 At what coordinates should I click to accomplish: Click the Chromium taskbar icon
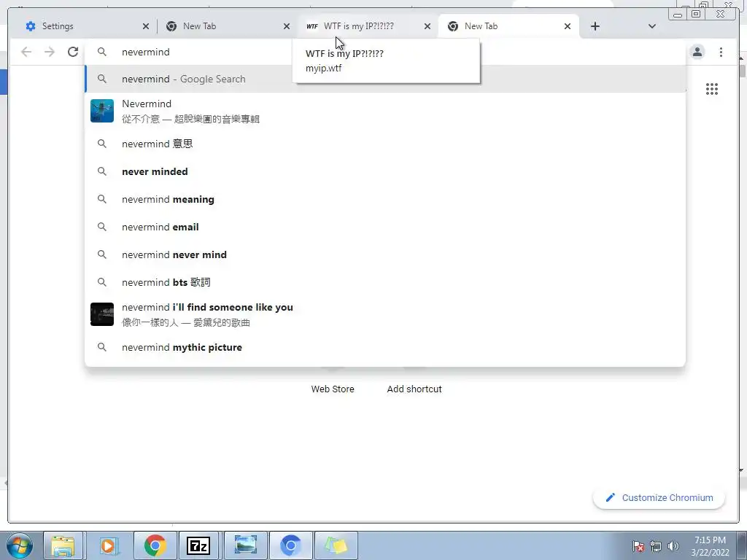click(290, 545)
